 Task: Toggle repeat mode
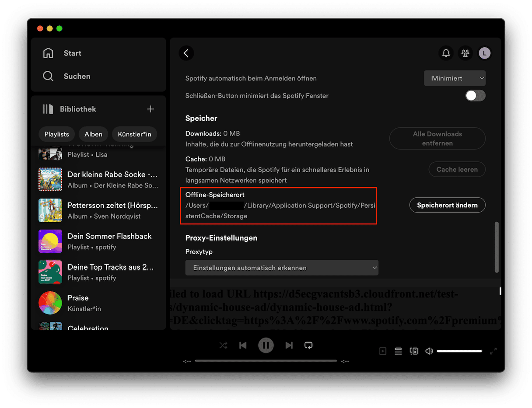(x=308, y=345)
